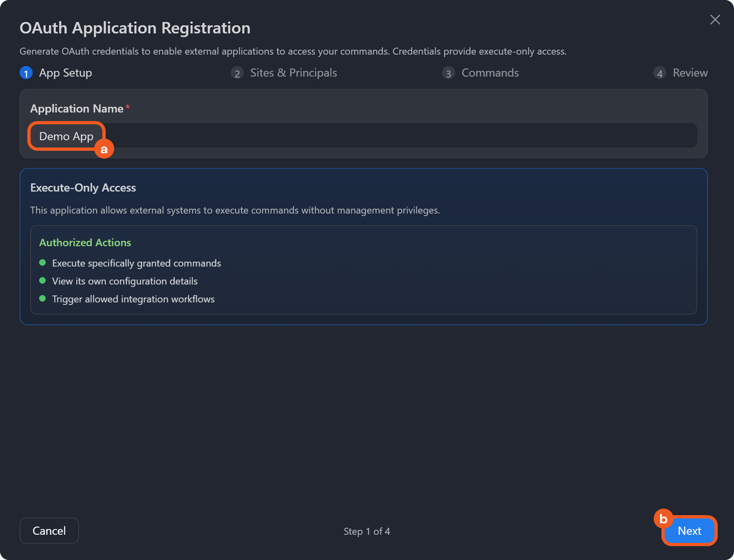Image resolution: width=734 pixels, height=560 pixels.
Task: Click the orange "b" annotation badge
Action: pos(663,519)
